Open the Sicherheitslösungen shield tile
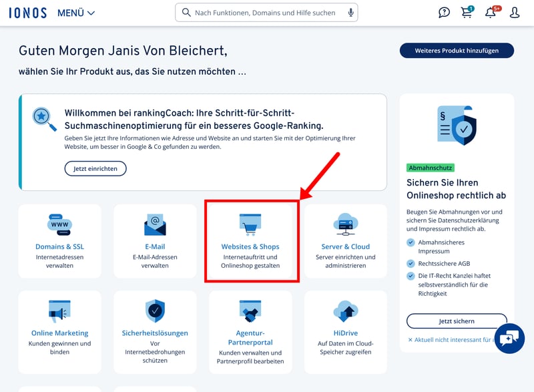The height and width of the screenshot is (392, 534). [155, 327]
